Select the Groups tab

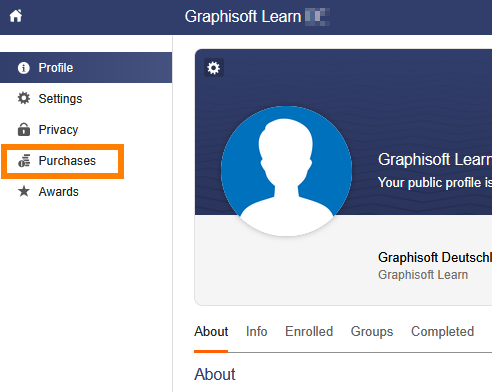tap(372, 331)
